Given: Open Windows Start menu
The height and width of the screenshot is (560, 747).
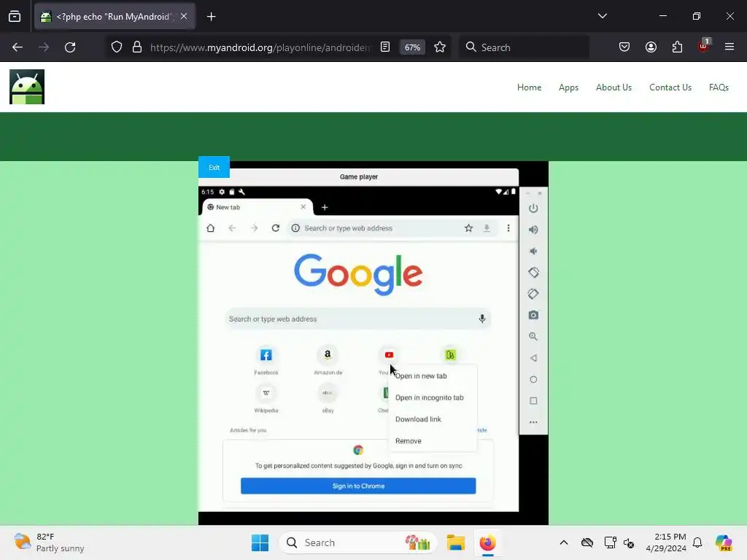Looking at the screenshot, I should pyautogui.click(x=260, y=542).
